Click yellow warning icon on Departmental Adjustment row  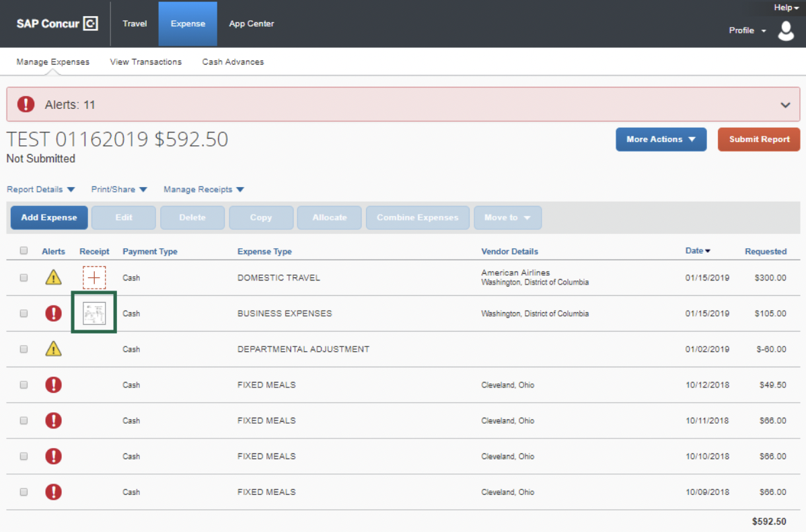(53, 349)
